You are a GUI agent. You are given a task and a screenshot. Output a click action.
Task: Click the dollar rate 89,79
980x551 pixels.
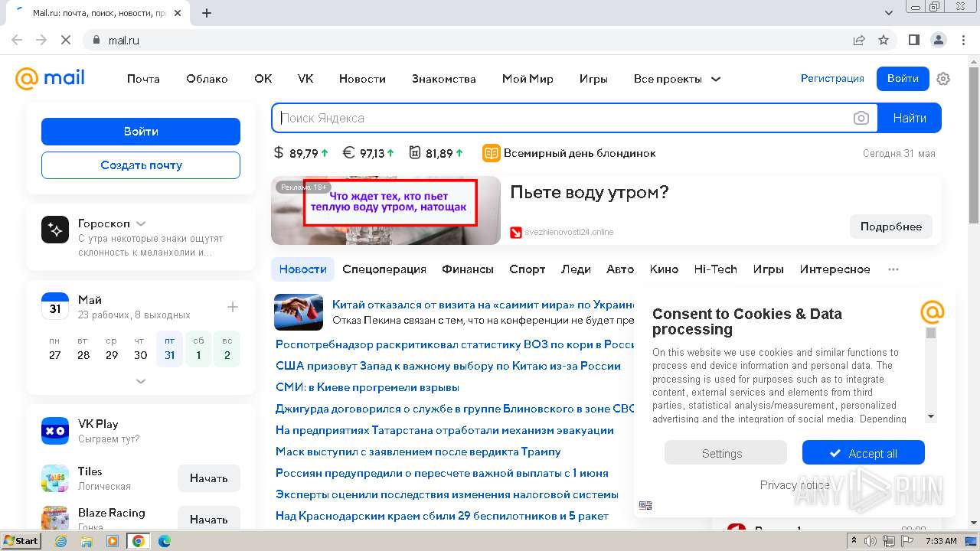(301, 153)
